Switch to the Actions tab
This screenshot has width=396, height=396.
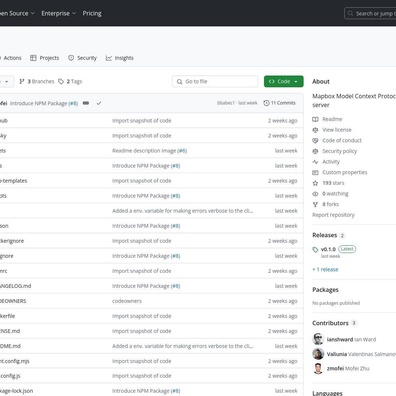coord(11,58)
